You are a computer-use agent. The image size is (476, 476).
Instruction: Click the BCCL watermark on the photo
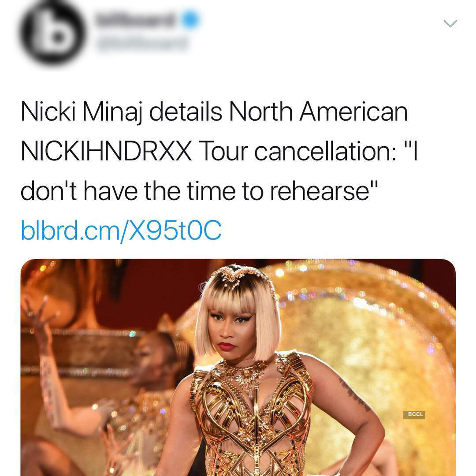point(414,415)
